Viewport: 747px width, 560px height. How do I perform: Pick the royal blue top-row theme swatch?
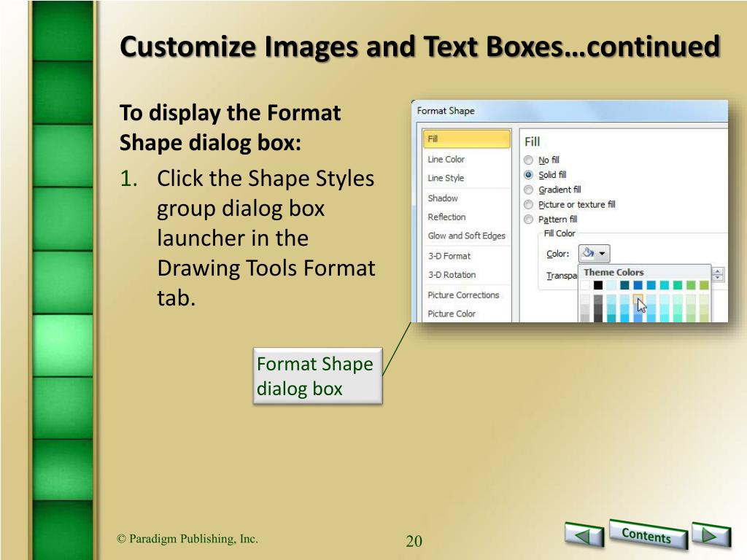coord(638,285)
